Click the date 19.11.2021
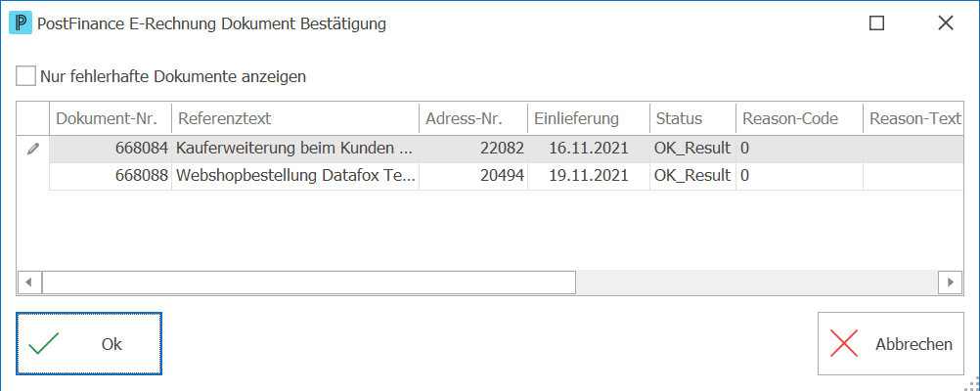Image resolution: width=980 pixels, height=391 pixels. tap(588, 176)
